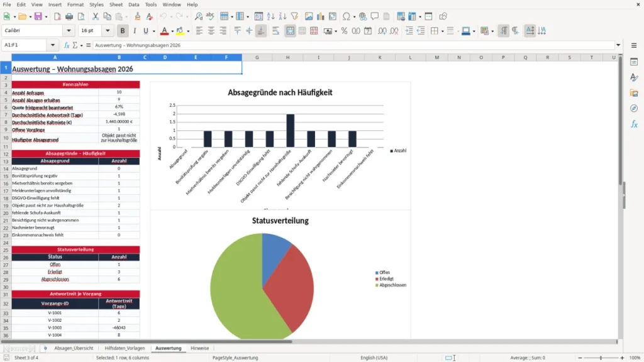
Task: Open background color dropdown arrow
Action: [x=188, y=31]
